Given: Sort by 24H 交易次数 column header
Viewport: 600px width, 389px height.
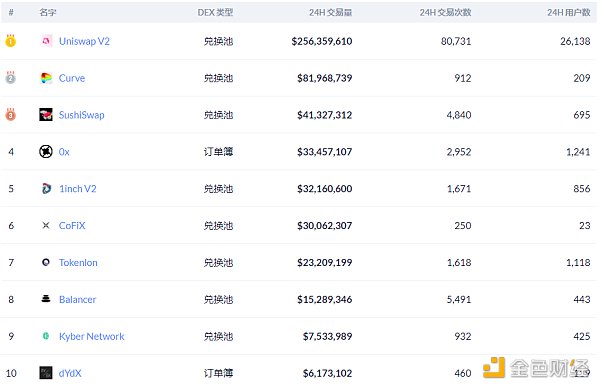Looking at the screenshot, I should (x=445, y=13).
